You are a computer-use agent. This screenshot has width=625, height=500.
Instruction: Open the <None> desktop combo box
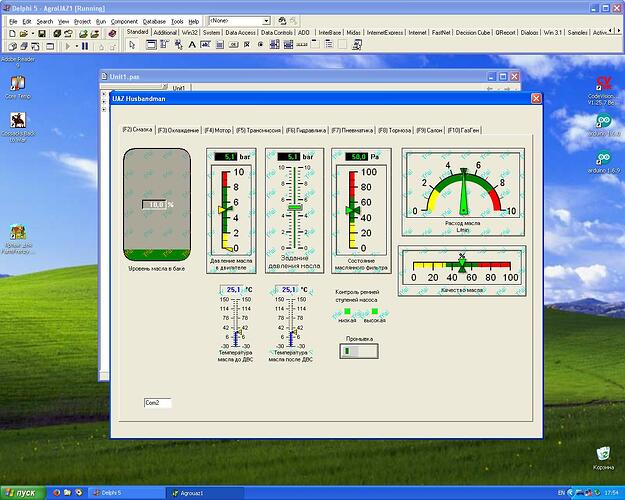(x=240, y=21)
